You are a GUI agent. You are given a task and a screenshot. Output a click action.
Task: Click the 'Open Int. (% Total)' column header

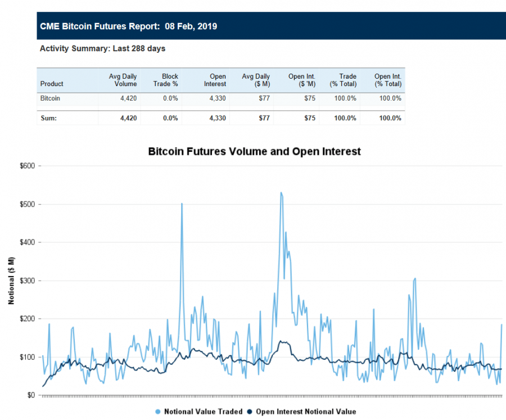[388, 80]
